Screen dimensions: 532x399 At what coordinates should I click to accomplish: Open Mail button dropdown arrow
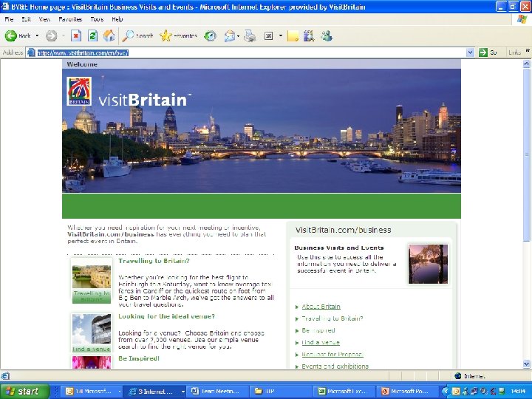point(238,35)
